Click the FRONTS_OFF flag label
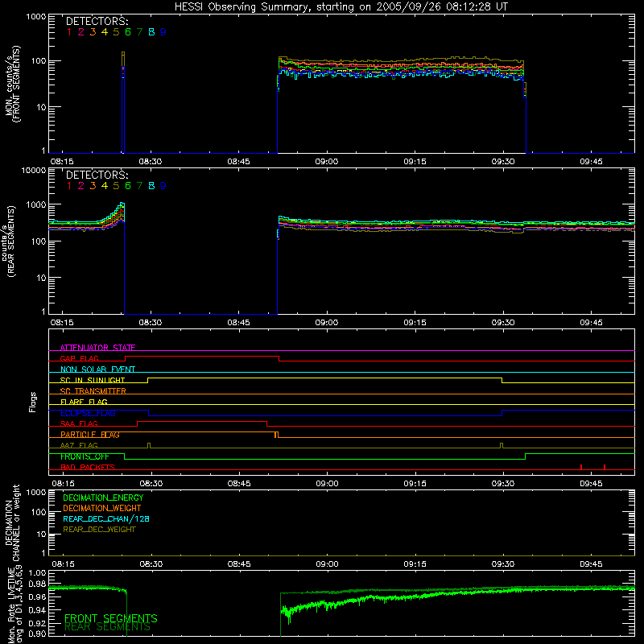The width and height of the screenshot is (644, 644). pos(85,456)
